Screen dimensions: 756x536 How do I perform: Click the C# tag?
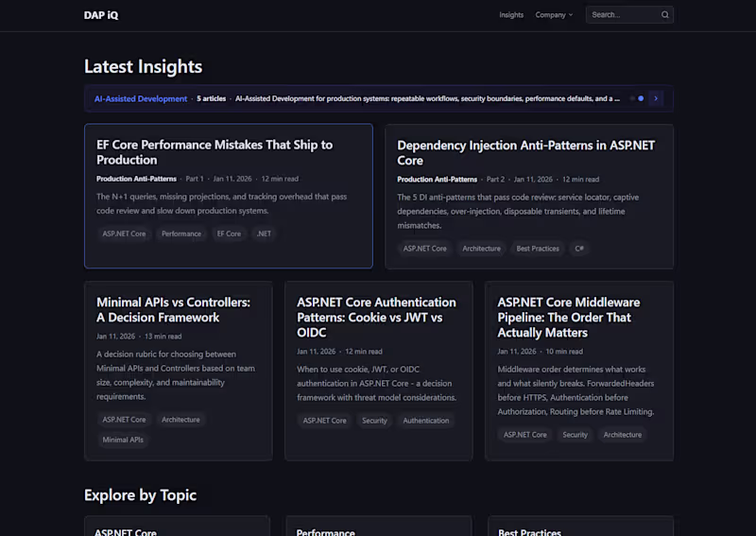point(579,249)
